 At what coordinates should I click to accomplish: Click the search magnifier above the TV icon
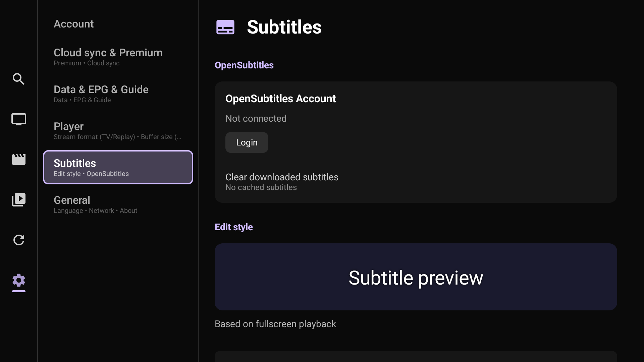(x=19, y=79)
